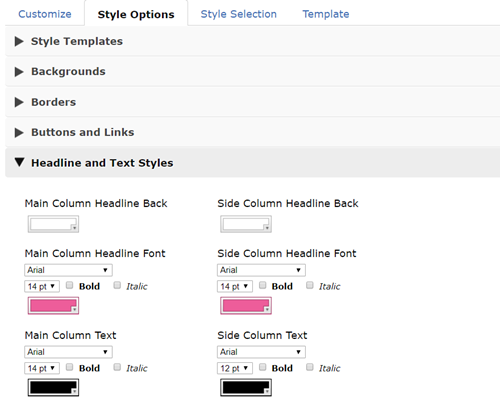
Task: Check Italic for Side Column Text
Action: tap(310, 367)
